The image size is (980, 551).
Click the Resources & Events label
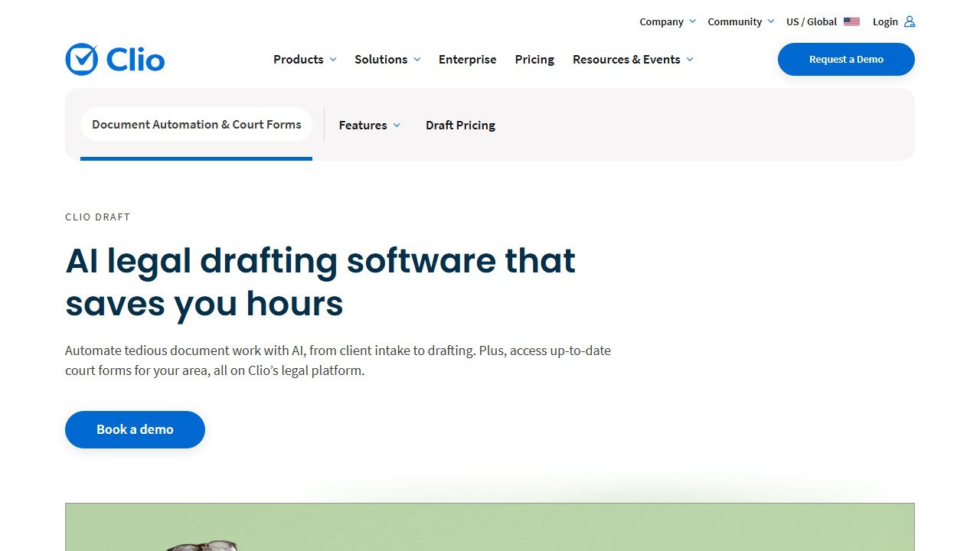click(x=626, y=59)
